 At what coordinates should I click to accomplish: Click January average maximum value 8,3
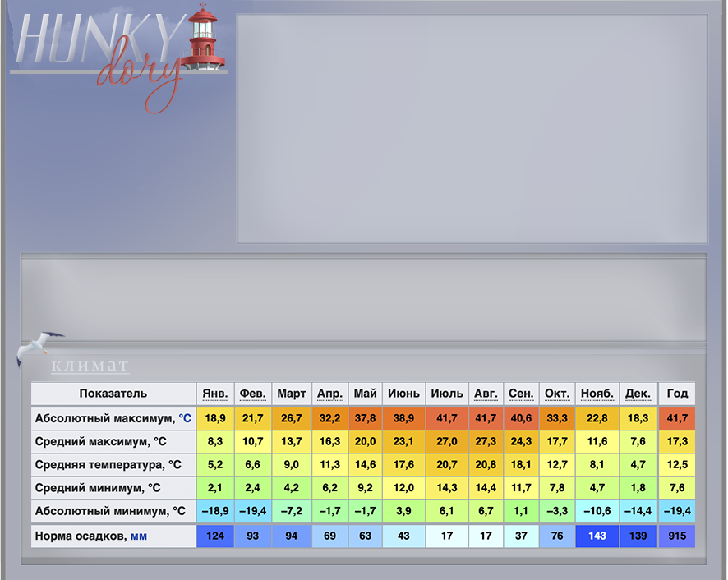coord(215,442)
